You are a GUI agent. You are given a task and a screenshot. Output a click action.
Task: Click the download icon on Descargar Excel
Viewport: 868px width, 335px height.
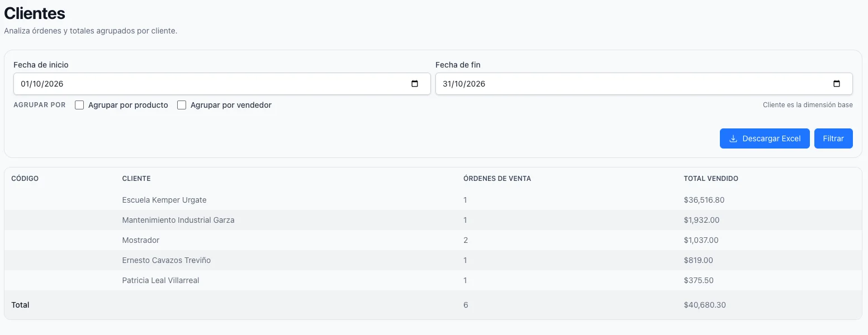click(x=733, y=138)
